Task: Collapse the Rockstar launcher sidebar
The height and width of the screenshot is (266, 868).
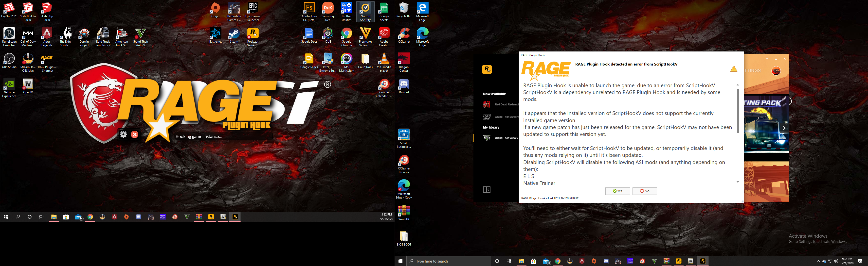Action: coord(487,190)
